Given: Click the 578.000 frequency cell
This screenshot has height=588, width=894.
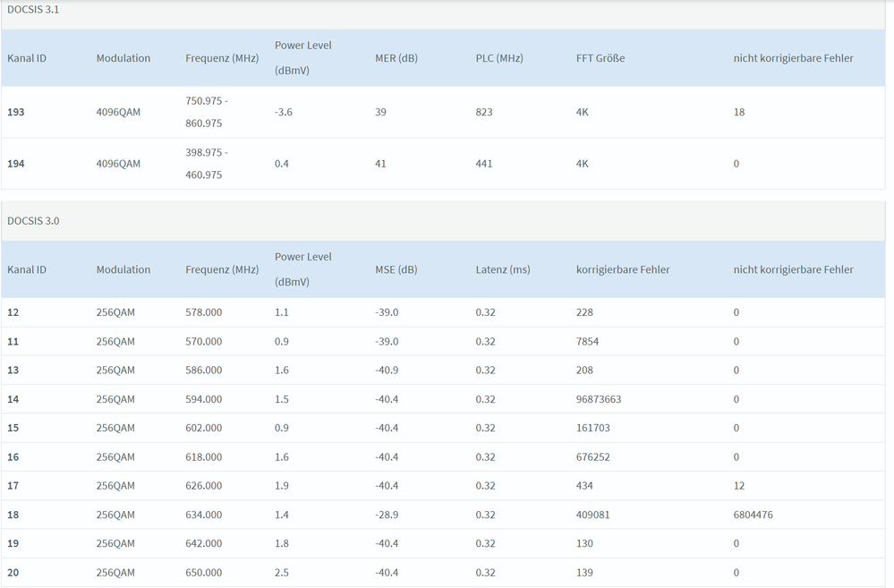Looking at the screenshot, I should (x=203, y=312).
